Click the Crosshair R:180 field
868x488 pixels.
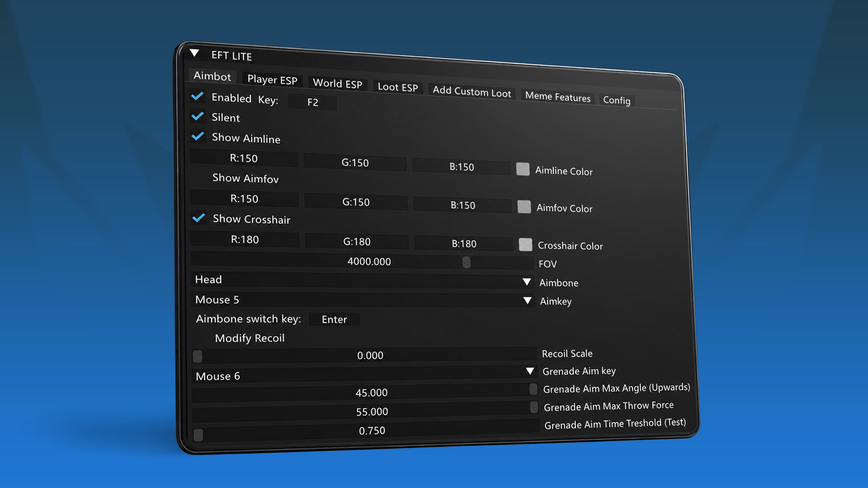245,239
